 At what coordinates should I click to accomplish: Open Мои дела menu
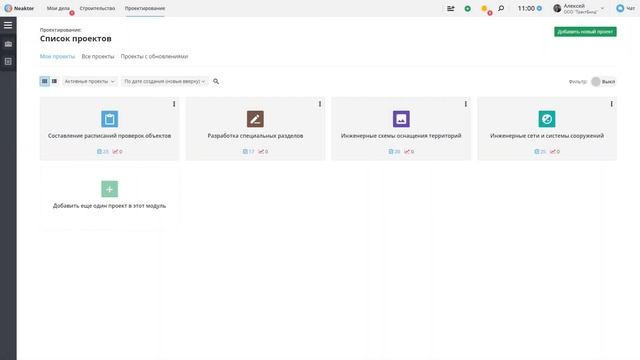click(58, 8)
